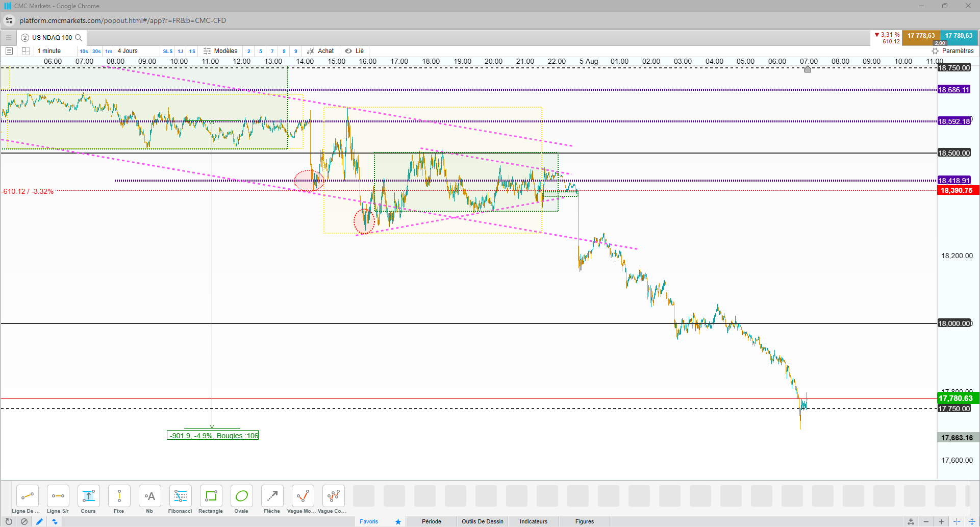Open Paramètres chart settings
The width and height of the screenshot is (980, 527).
pos(952,51)
